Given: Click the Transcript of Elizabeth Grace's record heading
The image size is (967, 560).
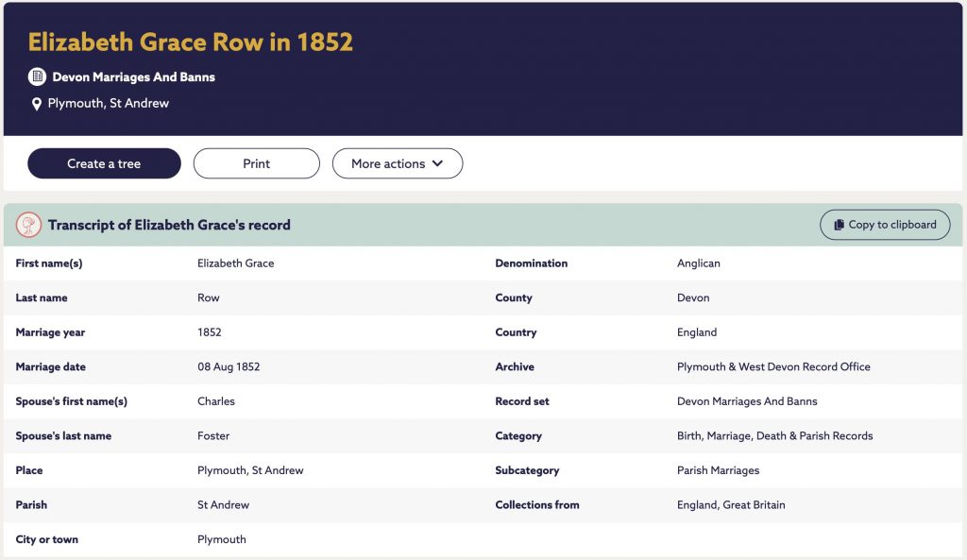Looking at the screenshot, I should [x=169, y=225].
